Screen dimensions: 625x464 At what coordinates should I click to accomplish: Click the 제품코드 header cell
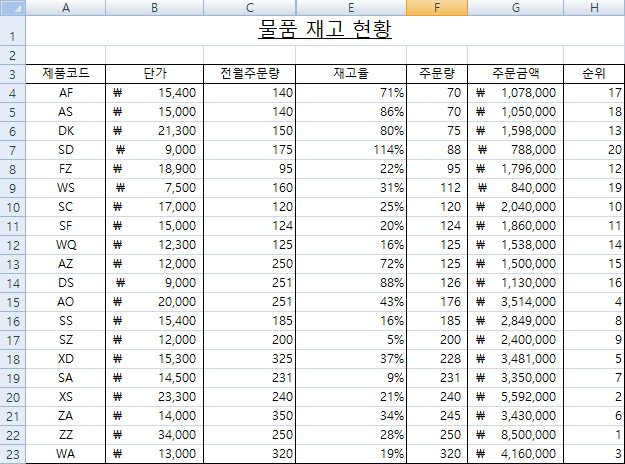click(x=66, y=74)
